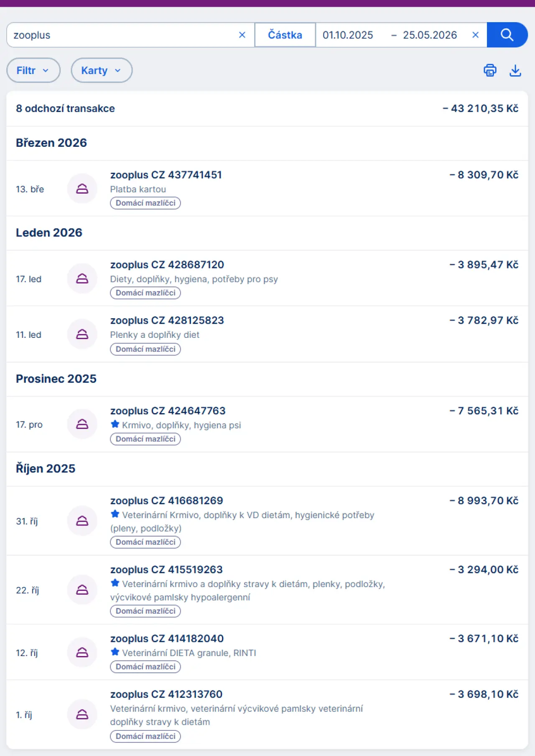Image resolution: width=535 pixels, height=756 pixels.
Task: Toggle star on zooplus CZ 414182040
Action: (115, 652)
